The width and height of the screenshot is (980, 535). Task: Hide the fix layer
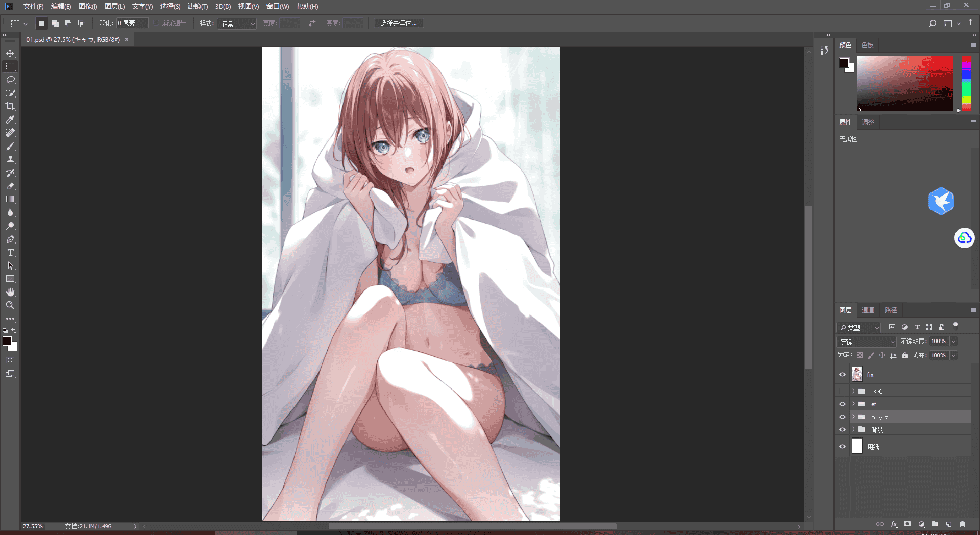coord(842,375)
